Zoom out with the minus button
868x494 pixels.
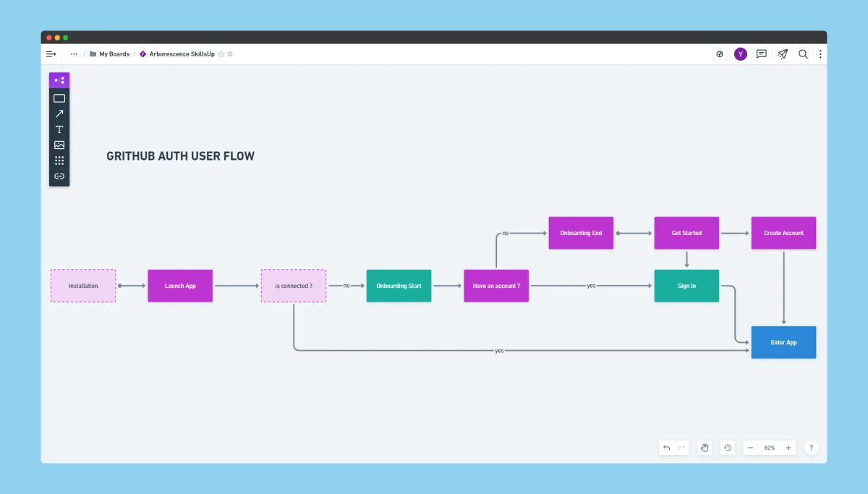point(751,448)
